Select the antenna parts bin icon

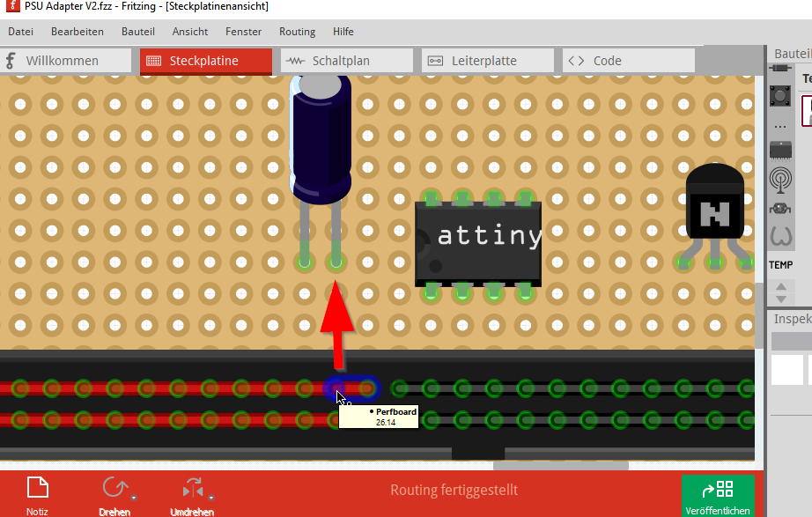pos(780,180)
